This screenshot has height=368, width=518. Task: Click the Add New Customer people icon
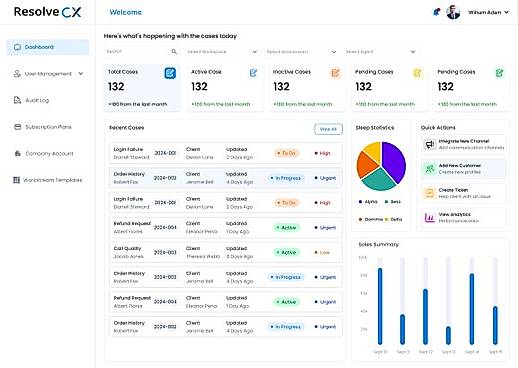coord(430,169)
